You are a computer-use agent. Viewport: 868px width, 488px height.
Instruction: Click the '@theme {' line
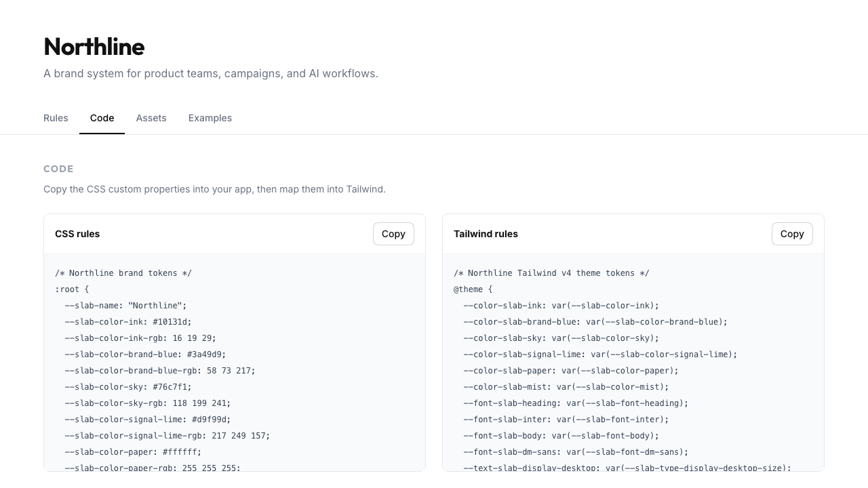[x=473, y=289]
